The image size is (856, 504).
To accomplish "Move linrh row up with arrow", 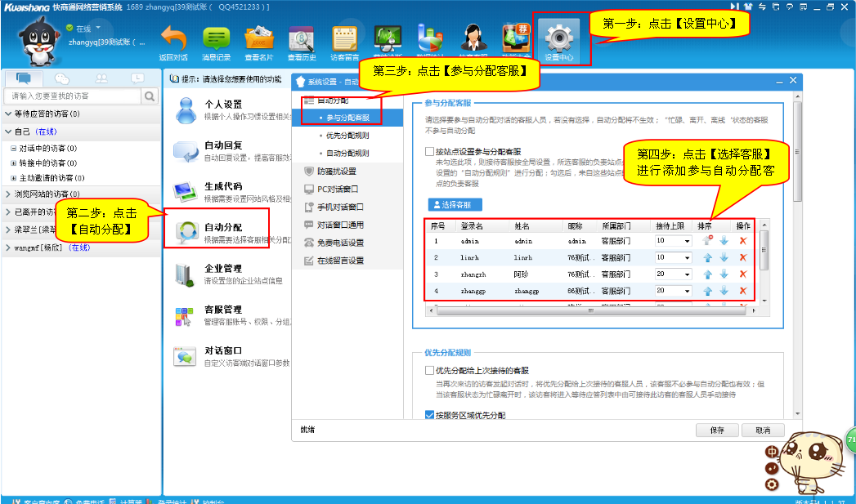I will pyautogui.click(x=708, y=257).
